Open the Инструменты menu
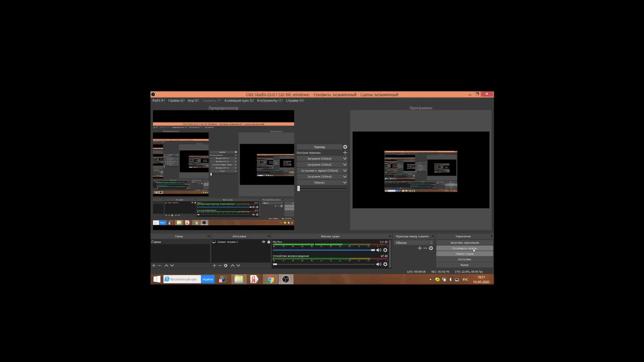This screenshot has height=362, width=644. coord(270,101)
